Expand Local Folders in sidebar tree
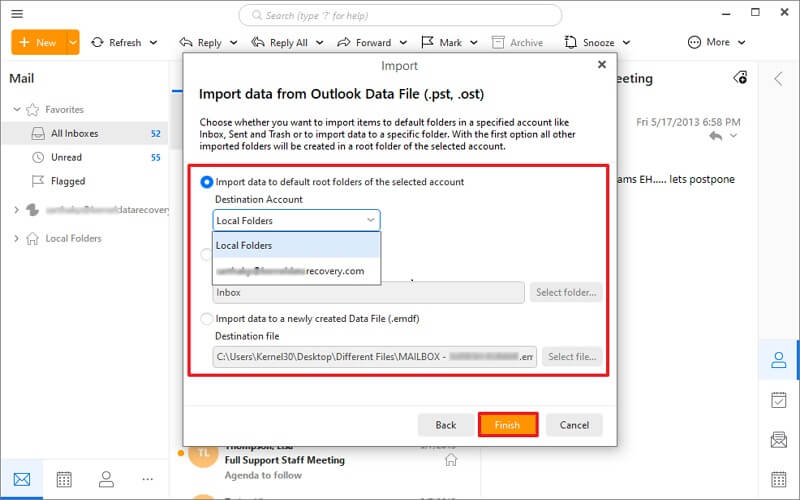 16,238
